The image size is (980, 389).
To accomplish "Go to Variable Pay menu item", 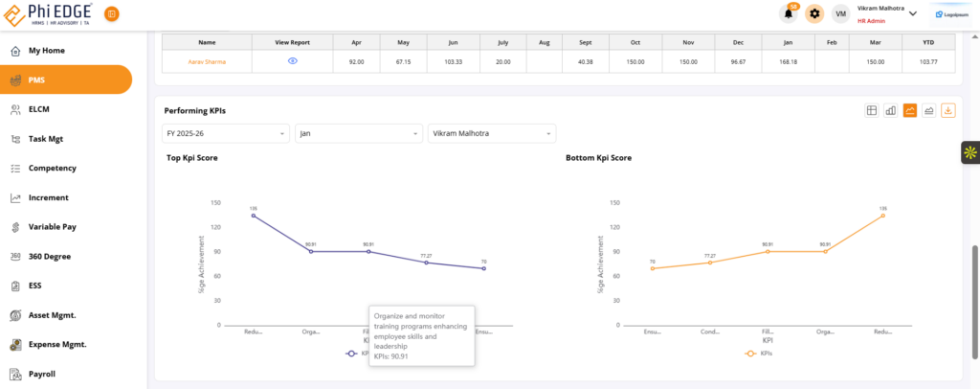I will 53,227.
